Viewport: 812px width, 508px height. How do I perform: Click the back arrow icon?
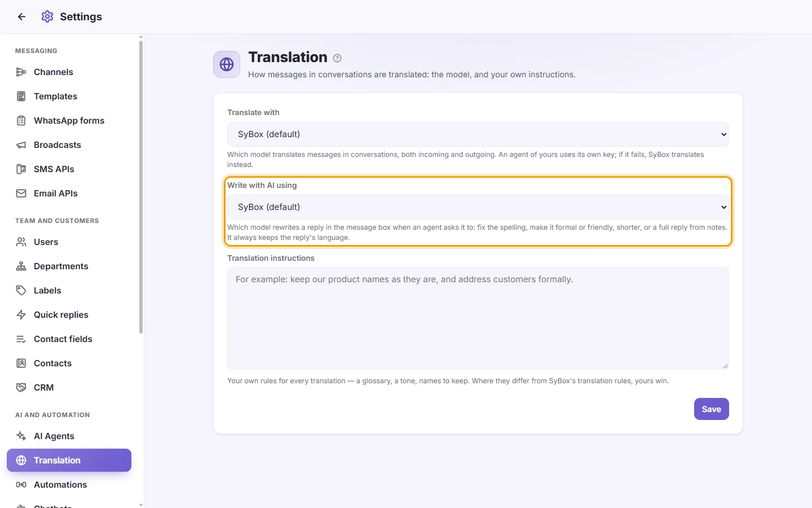point(21,17)
